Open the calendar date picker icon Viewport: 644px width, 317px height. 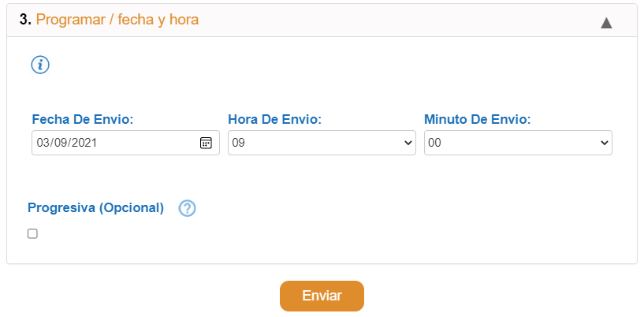(206, 143)
